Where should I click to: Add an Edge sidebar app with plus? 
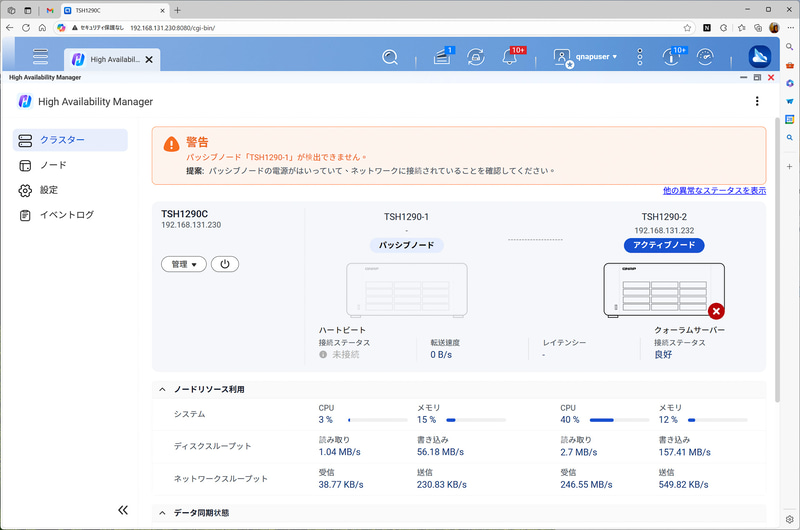tap(789, 166)
